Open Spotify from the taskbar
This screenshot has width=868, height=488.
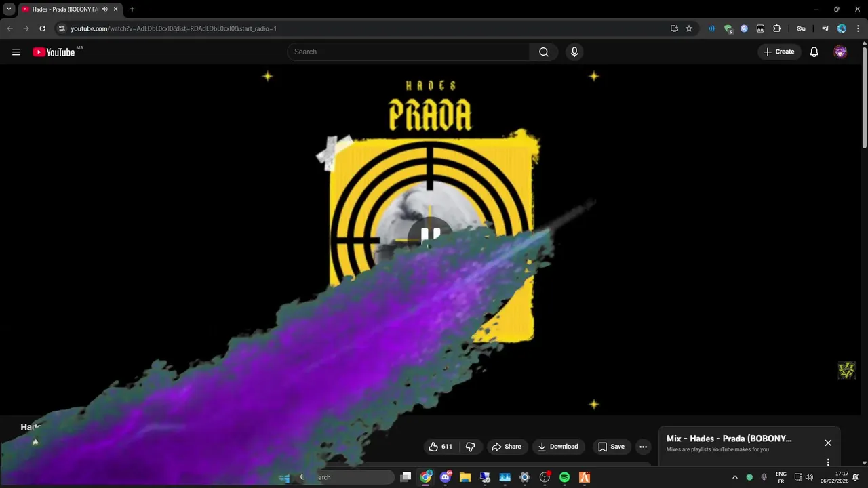click(x=564, y=477)
